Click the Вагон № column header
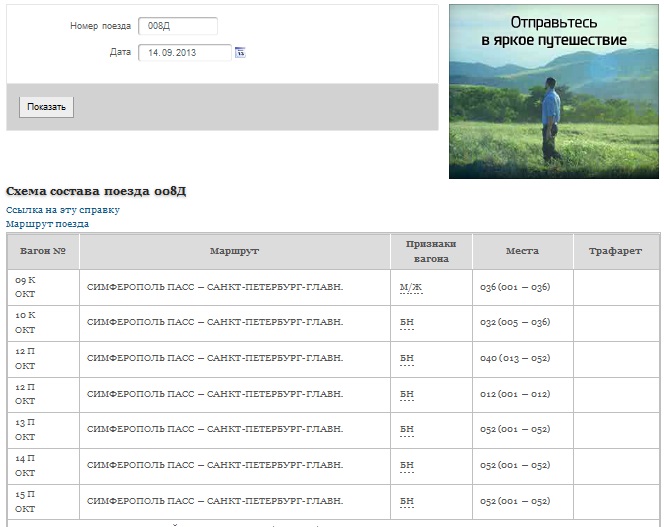 coord(43,251)
